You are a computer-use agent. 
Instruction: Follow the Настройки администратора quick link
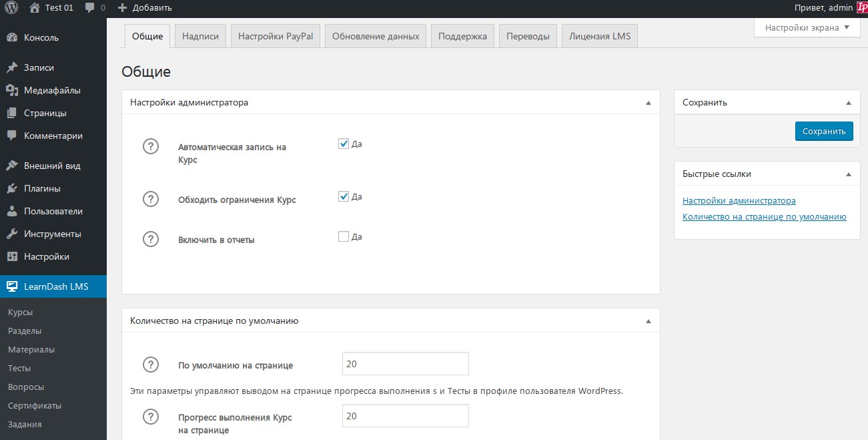pos(739,200)
